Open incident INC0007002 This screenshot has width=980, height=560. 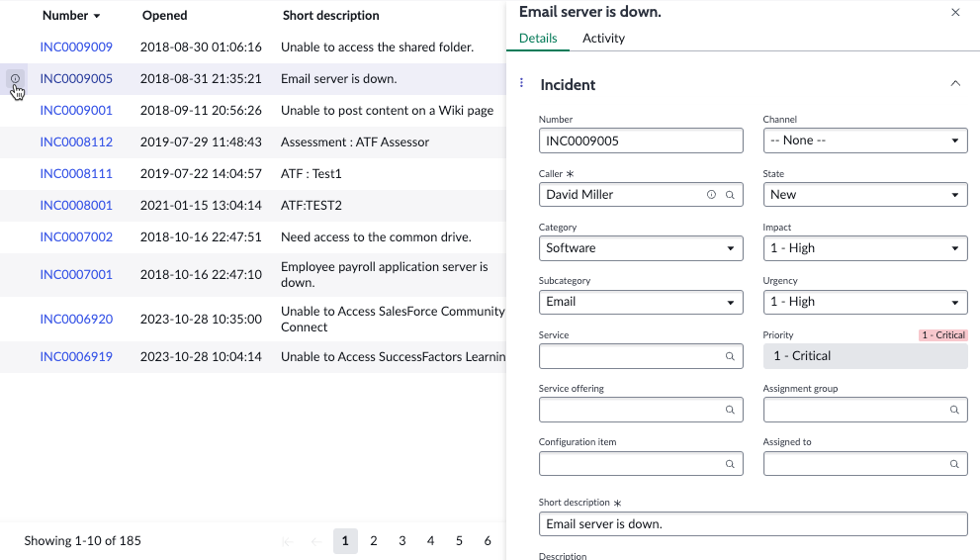click(x=76, y=236)
